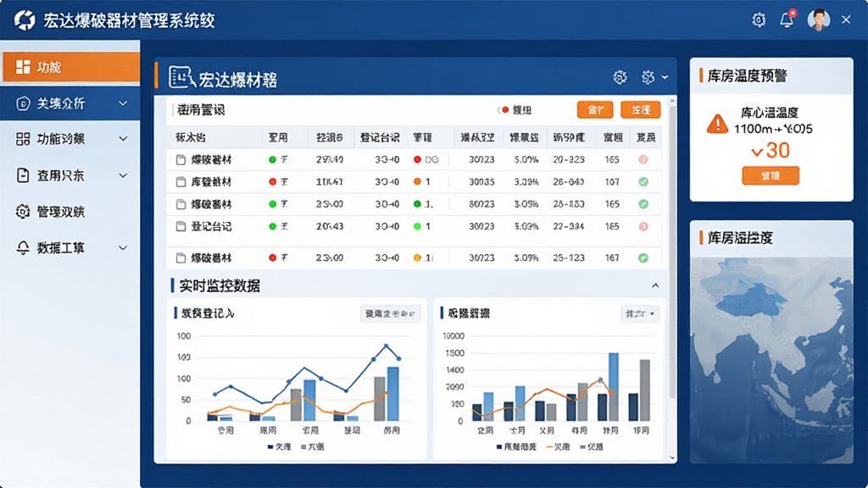Click the pink status icon in the 登记台记 row
Viewport: 868px width, 488px height.
[643, 226]
